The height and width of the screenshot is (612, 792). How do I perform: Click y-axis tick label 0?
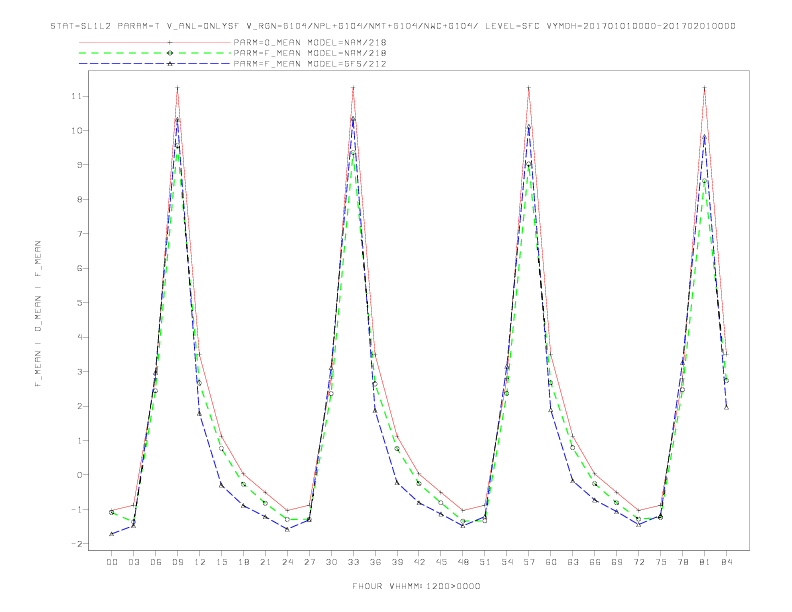[x=80, y=475]
